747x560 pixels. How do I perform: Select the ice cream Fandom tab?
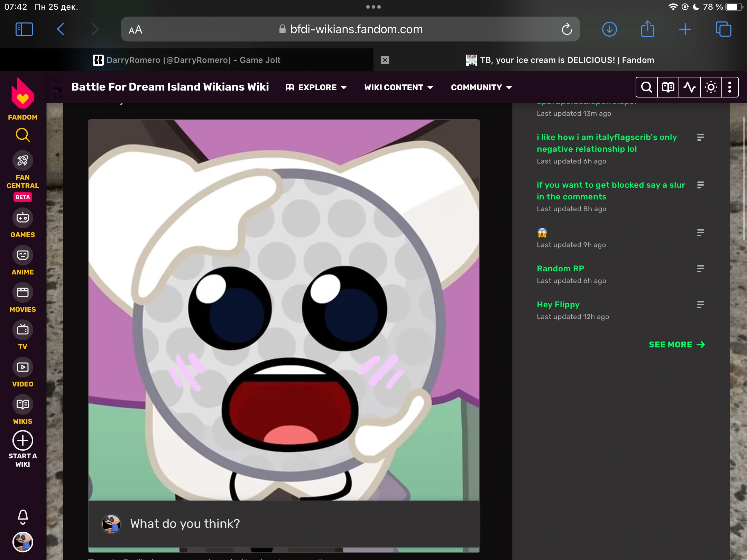tap(566, 60)
